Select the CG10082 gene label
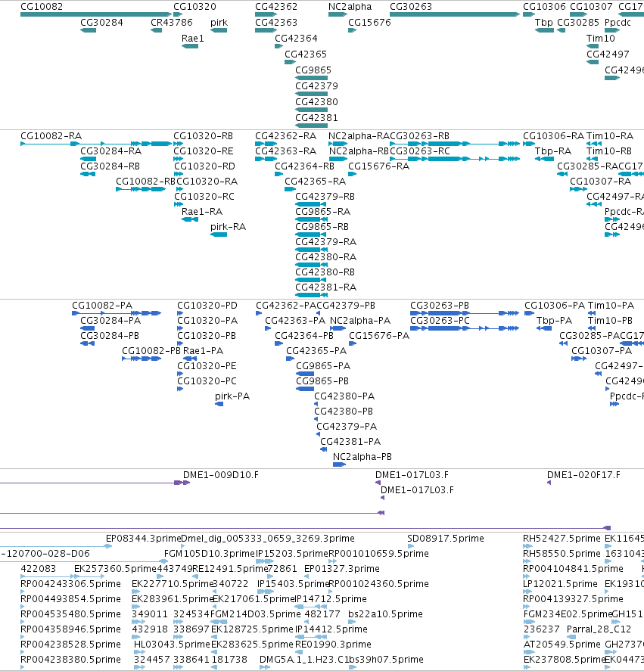 [x=42, y=7]
